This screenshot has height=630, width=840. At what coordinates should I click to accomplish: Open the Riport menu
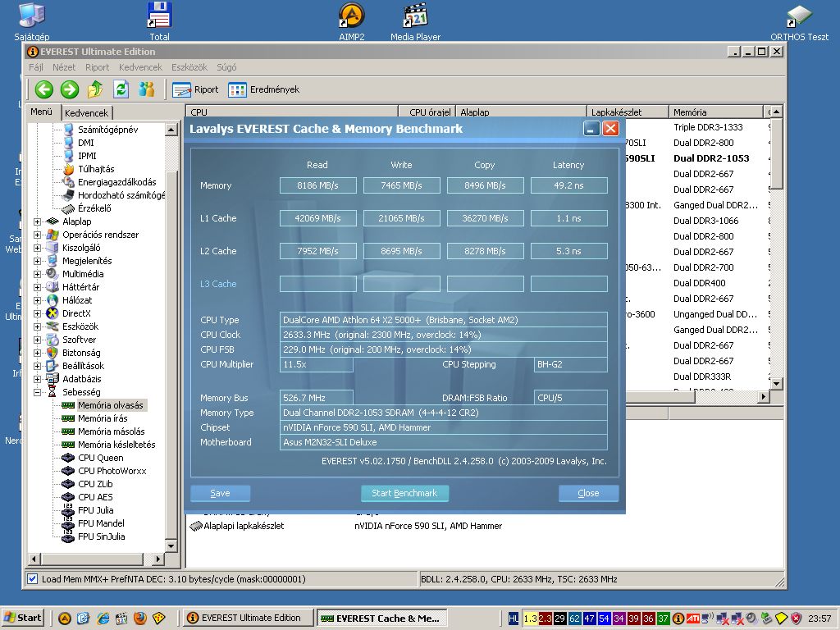97,67
